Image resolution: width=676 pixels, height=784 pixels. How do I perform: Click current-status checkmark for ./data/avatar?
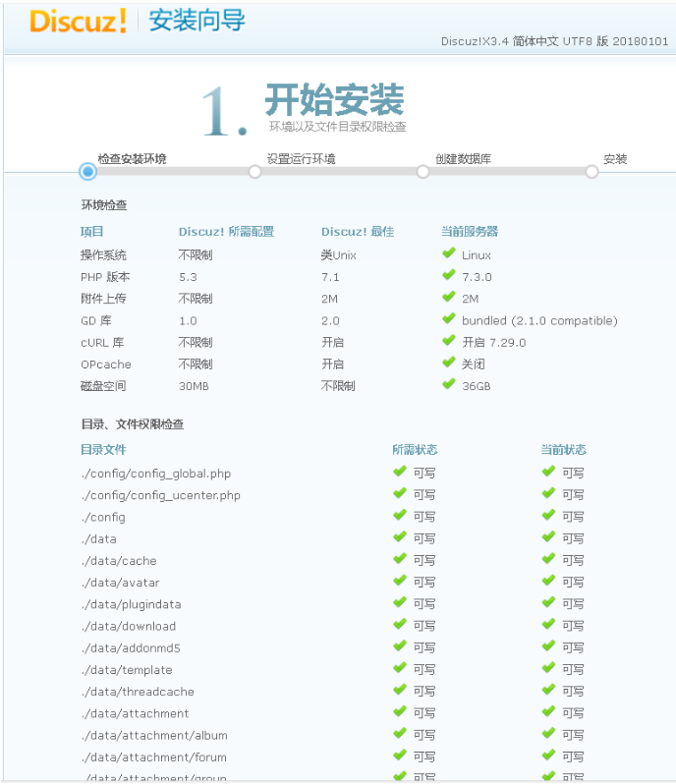point(549,580)
